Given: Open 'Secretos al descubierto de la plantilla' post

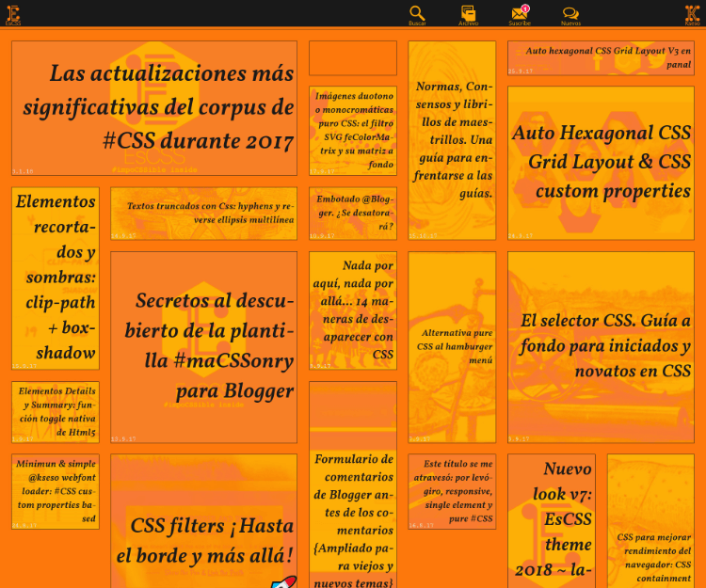Looking at the screenshot, I should coord(203,345).
